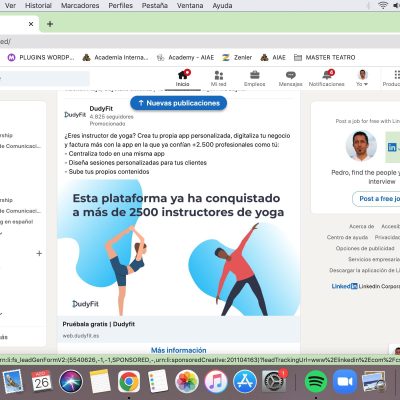Click the browser address bar
Screen dimensions: 400x400
(x=200, y=42)
